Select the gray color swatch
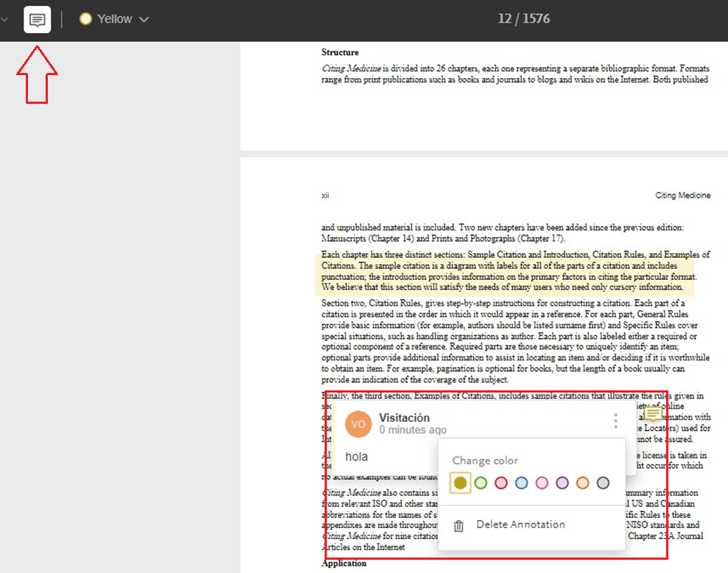The height and width of the screenshot is (573, 728). (x=603, y=483)
